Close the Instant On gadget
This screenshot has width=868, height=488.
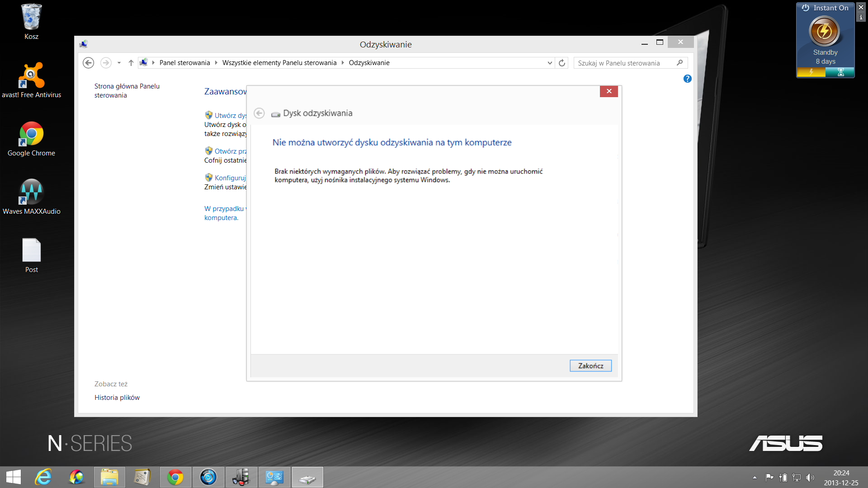point(861,7)
